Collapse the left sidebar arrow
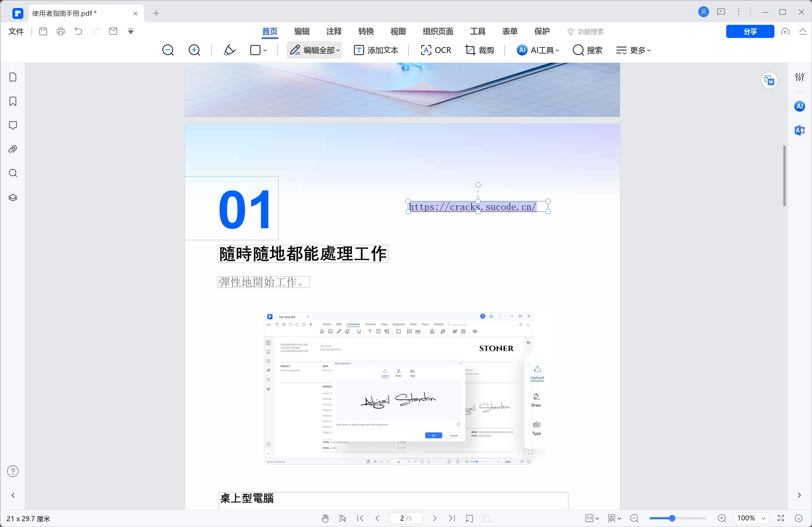The height and width of the screenshot is (527, 812). [x=13, y=495]
